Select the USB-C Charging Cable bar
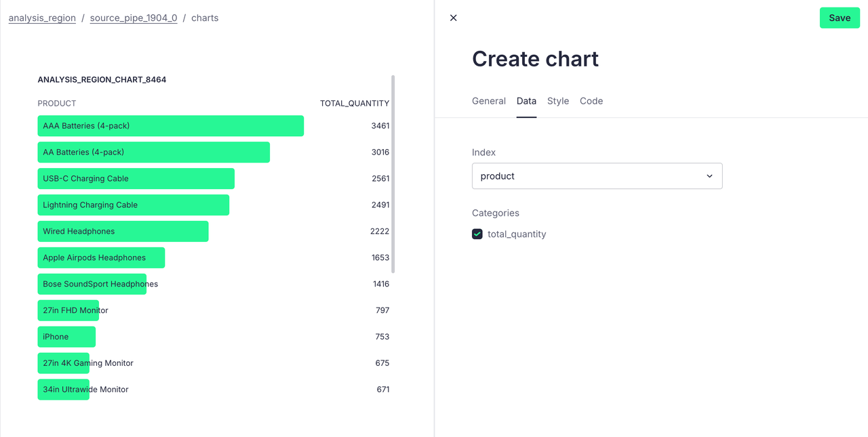 136,179
